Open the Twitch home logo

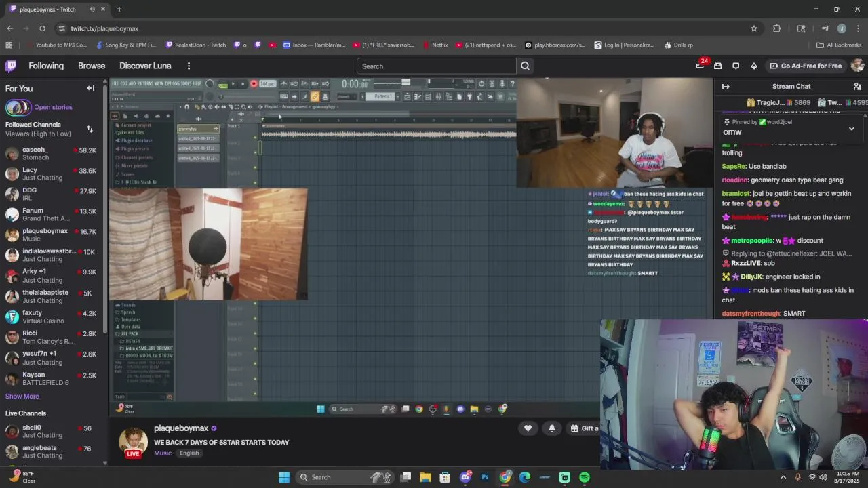(x=11, y=66)
